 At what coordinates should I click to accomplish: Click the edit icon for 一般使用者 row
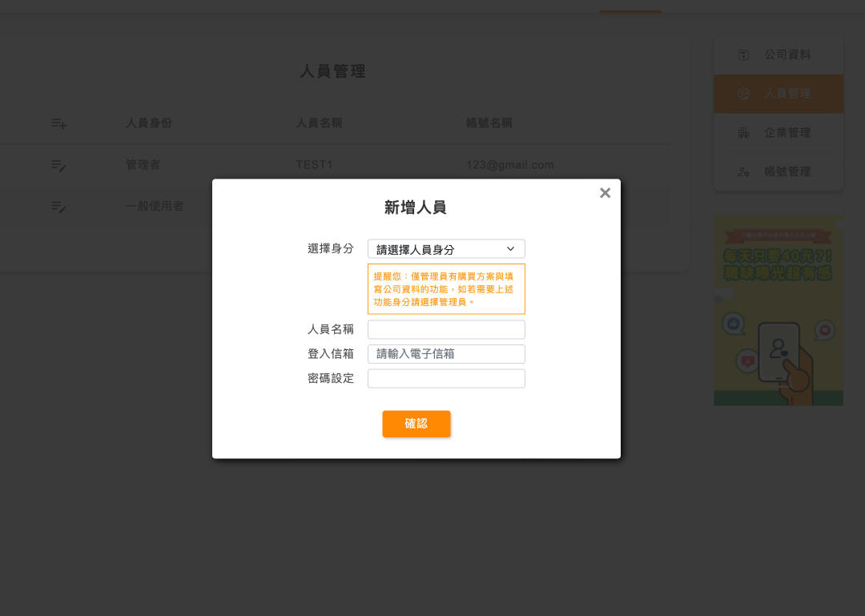click(x=58, y=207)
